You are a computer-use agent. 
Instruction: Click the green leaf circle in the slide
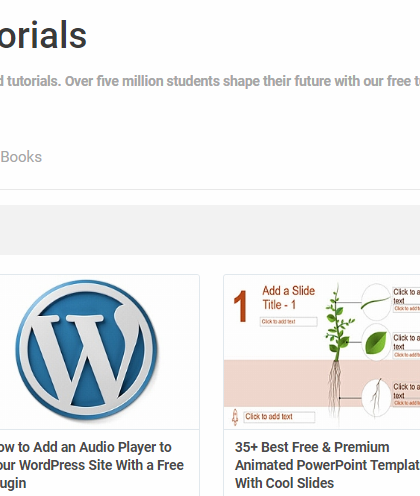[376, 342]
